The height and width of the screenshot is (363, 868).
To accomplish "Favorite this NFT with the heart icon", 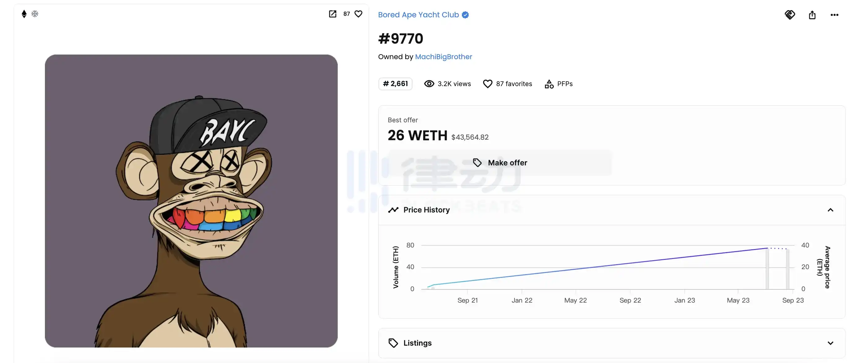I will pyautogui.click(x=358, y=14).
